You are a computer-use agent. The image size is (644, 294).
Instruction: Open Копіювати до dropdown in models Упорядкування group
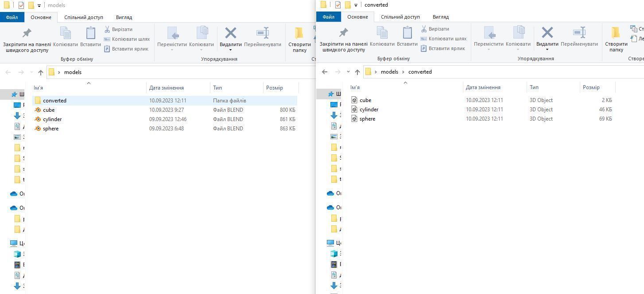202,50
